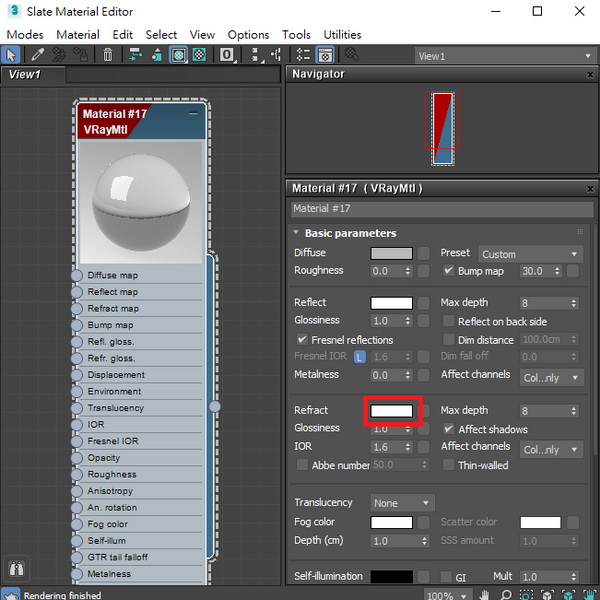Click Fog color map slot button

click(x=423, y=522)
